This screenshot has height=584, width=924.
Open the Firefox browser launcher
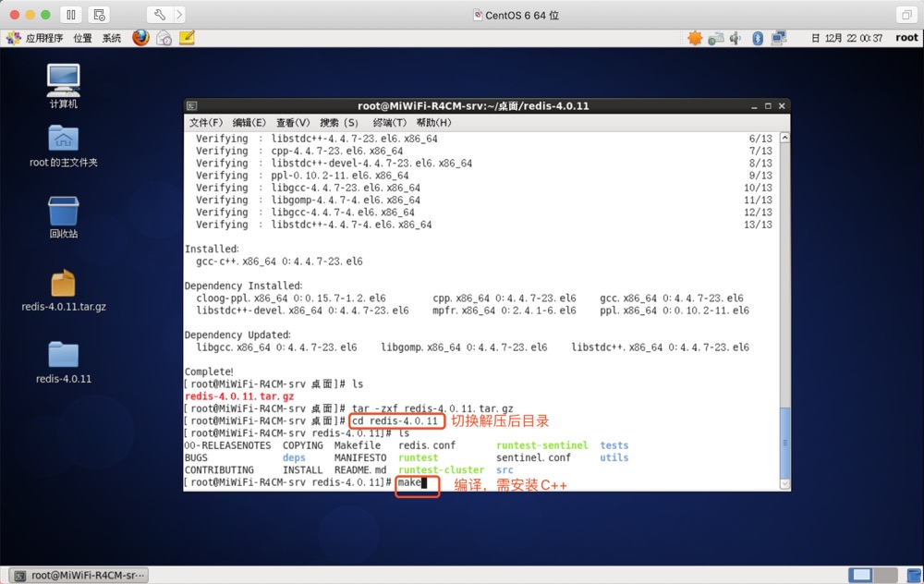(140, 38)
